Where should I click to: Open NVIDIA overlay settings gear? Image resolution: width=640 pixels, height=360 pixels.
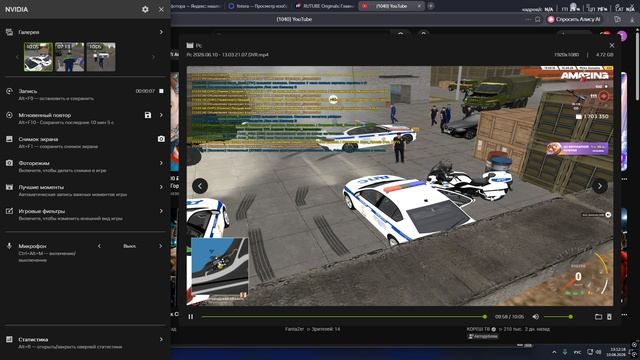(x=145, y=9)
